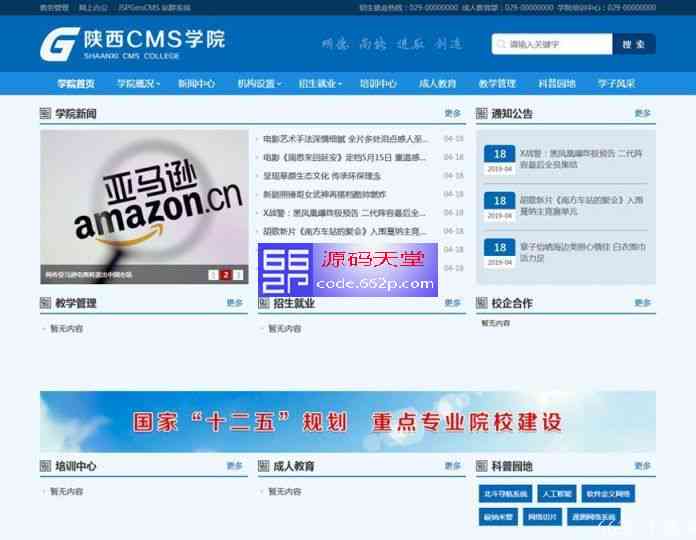Click the 通知公告 section icon
This screenshot has height=540, width=696.
pyautogui.click(x=482, y=114)
